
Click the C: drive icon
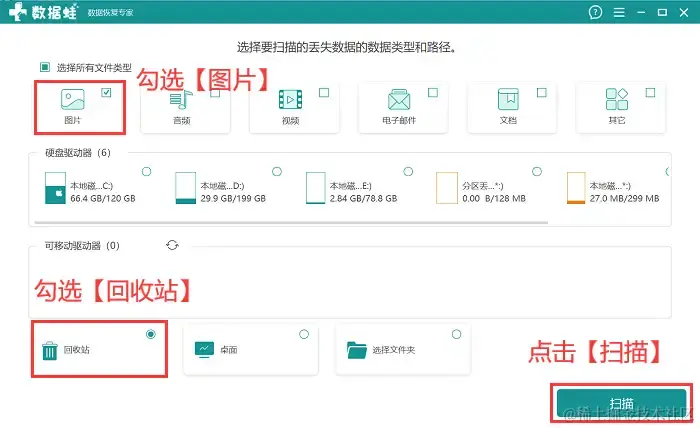pos(55,188)
